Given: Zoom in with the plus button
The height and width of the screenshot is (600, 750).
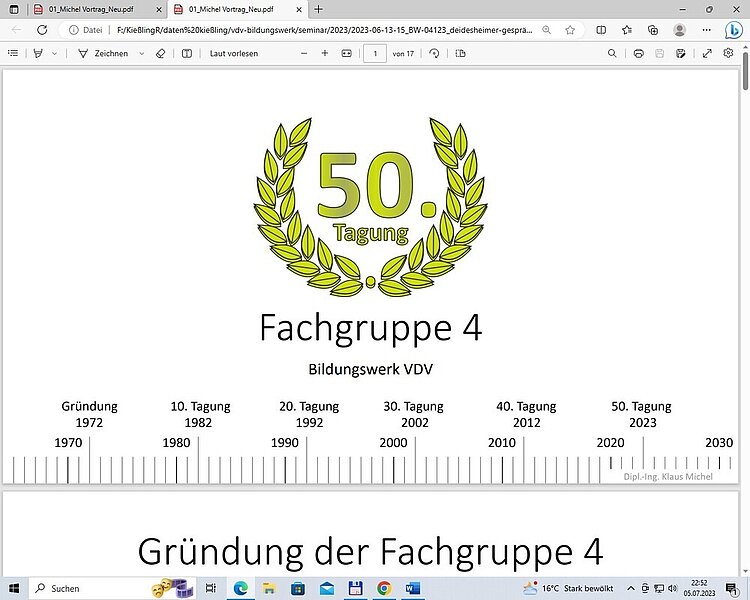Looking at the screenshot, I should click(x=324, y=53).
